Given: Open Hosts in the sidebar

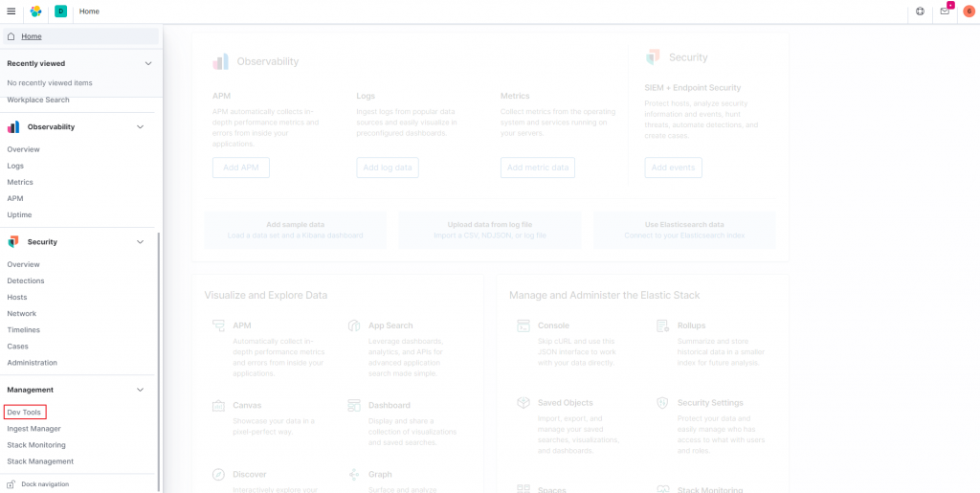Looking at the screenshot, I should pos(17,297).
